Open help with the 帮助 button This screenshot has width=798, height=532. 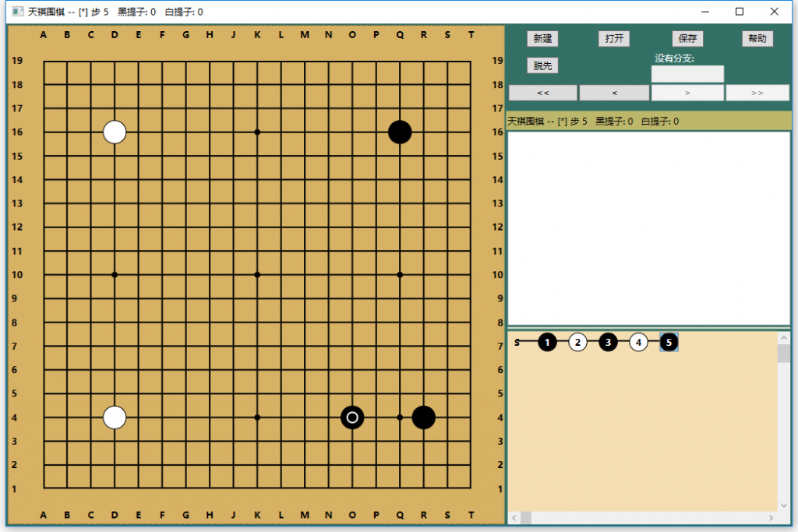click(757, 39)
